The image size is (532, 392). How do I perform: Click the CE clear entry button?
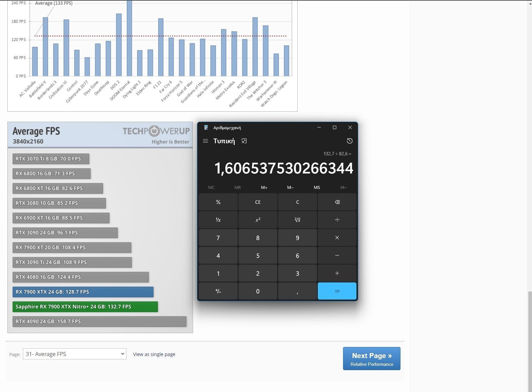(x=258, y=202)
